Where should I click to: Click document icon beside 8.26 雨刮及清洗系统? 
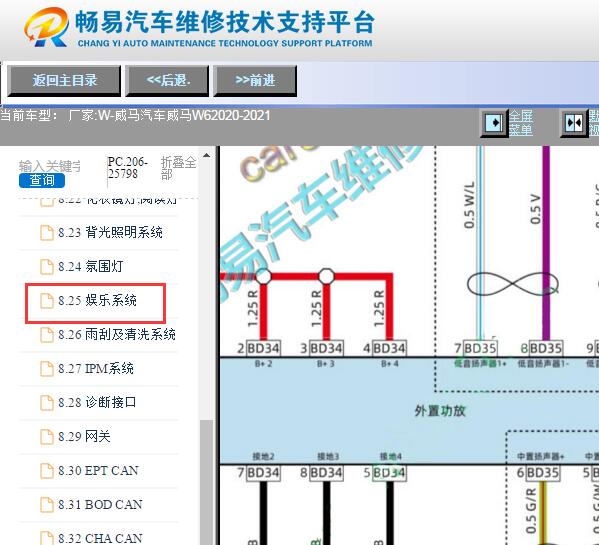coord(47,335)
